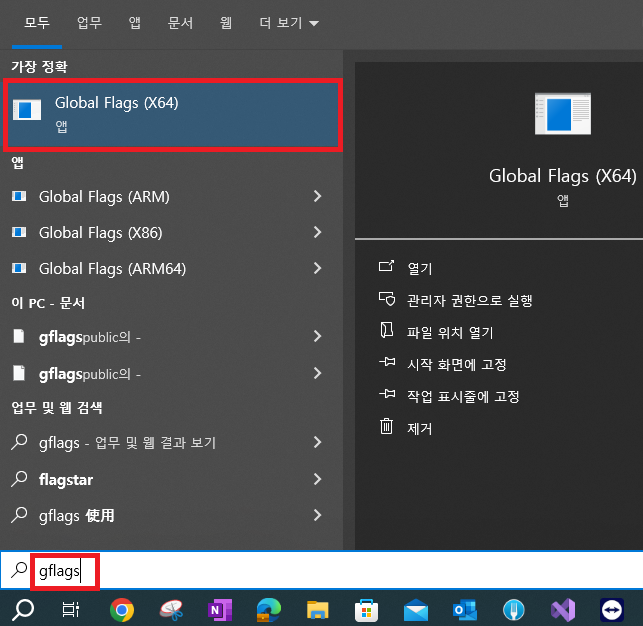Click '작업 표시줄에 고정'
This screenshot has width=643, height=626.
click(x=463, y=396)
